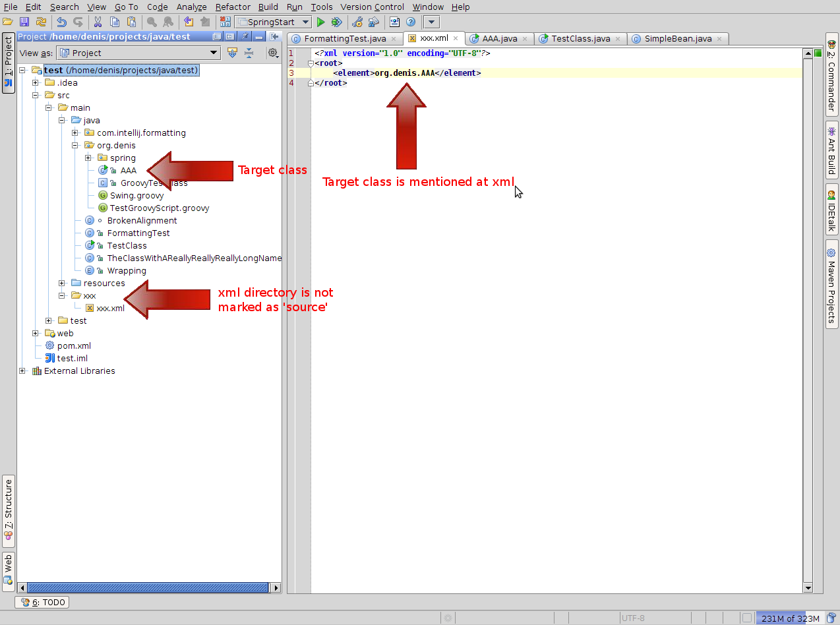Click the Make Project icon
Screen dimensions: 840x625
coord(225,22)
